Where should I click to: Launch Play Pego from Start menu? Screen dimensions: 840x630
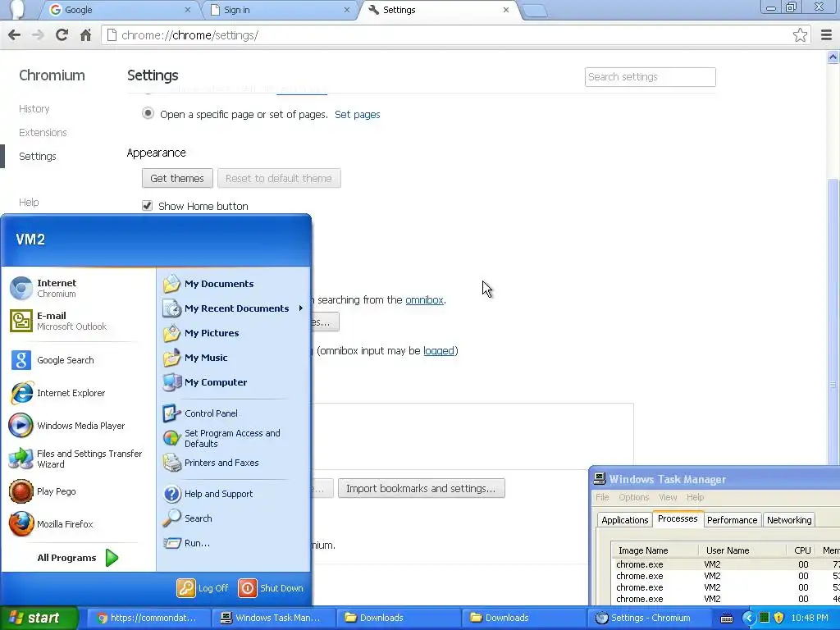pos(78,491)
